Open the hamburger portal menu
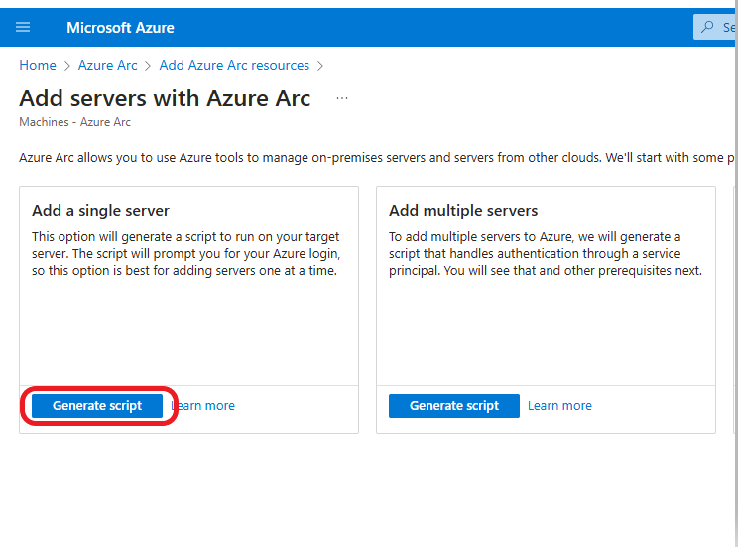Image resolution: width=738 pixels, height=547 pixels. [23, 27]
